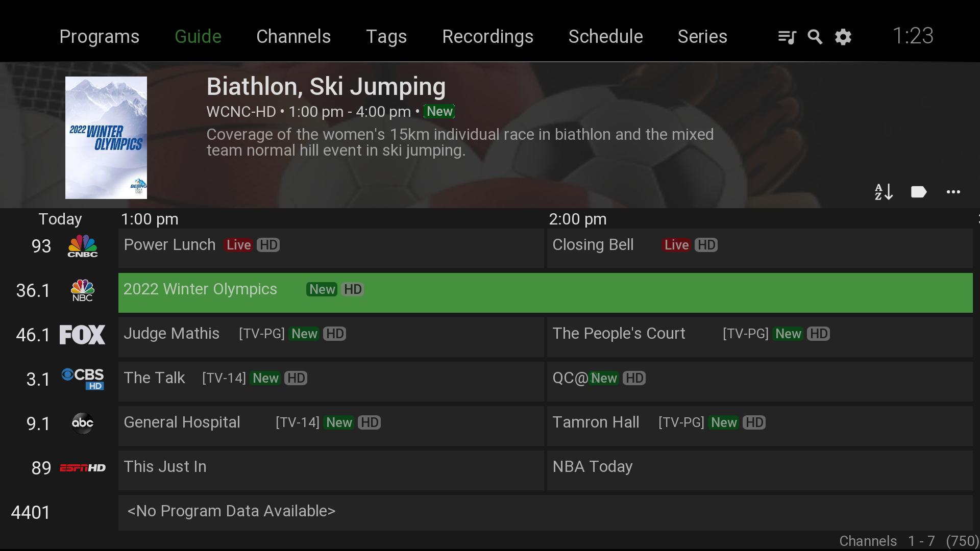Switch to the Recordings tab

[x=487, y=37]
